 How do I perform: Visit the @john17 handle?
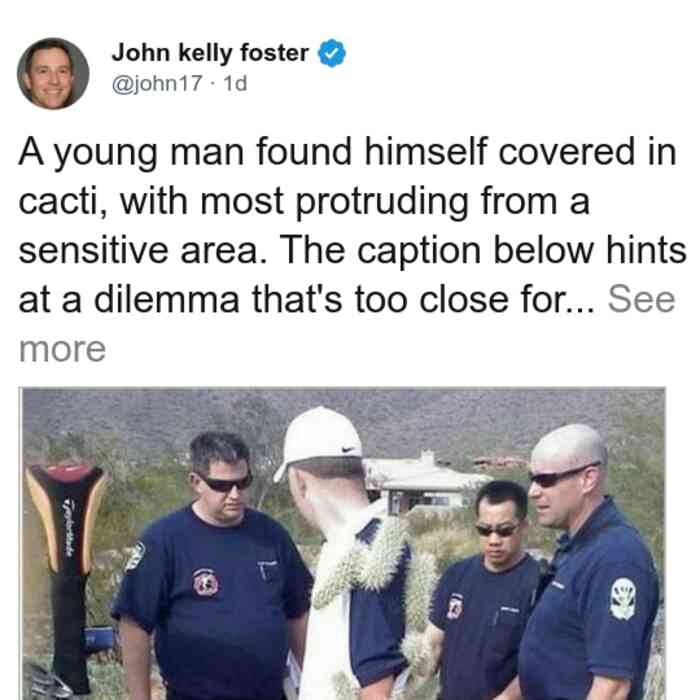157,84
